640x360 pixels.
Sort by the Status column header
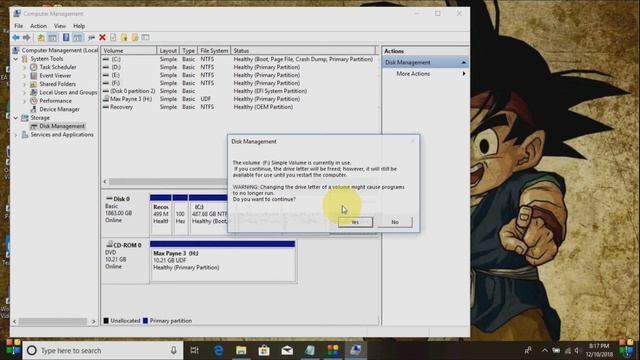click(x=303, y=51)
